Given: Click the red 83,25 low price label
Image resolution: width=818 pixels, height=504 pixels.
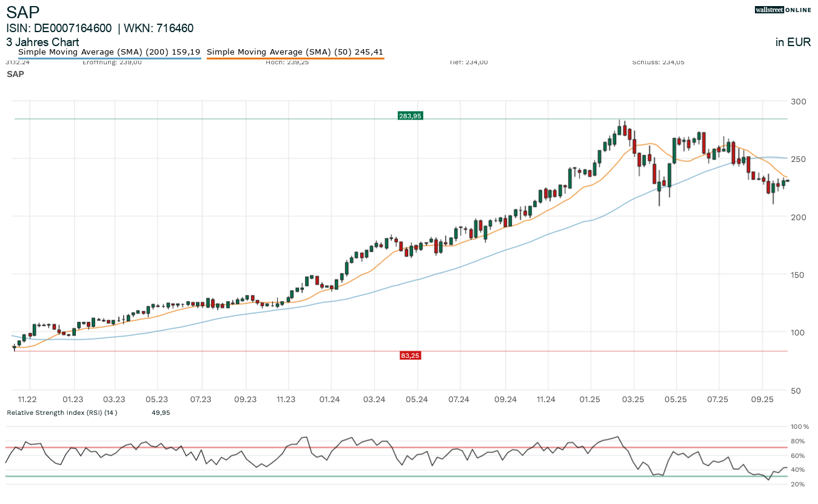Looking at the screenshot, I should [x=410, y=355].
